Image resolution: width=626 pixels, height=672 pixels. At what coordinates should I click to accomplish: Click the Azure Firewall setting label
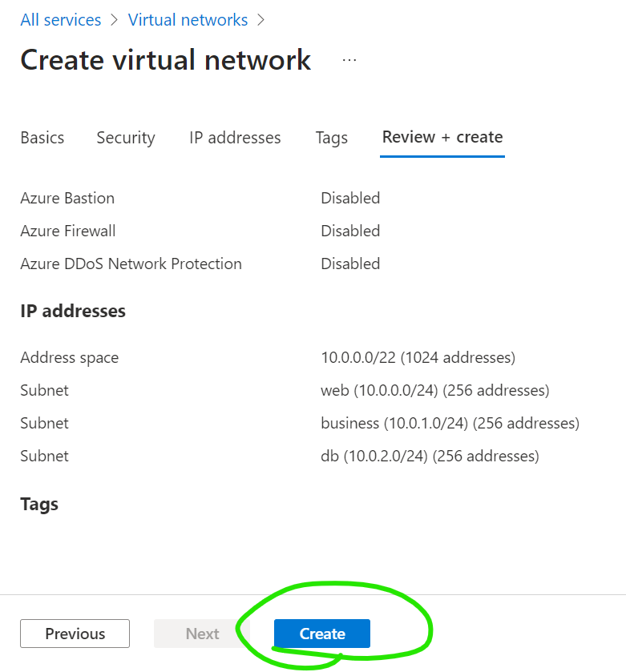tap(68, 231)
